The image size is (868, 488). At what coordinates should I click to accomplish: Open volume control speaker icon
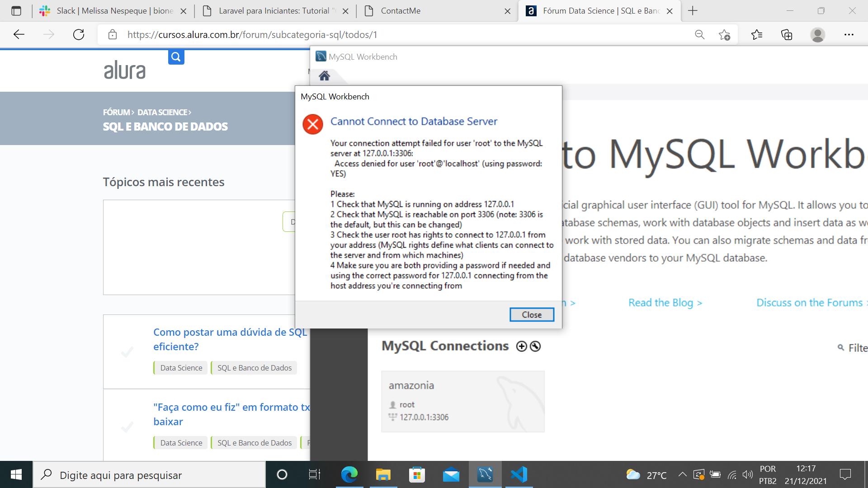pyautogui.click(x=748, y=474)
